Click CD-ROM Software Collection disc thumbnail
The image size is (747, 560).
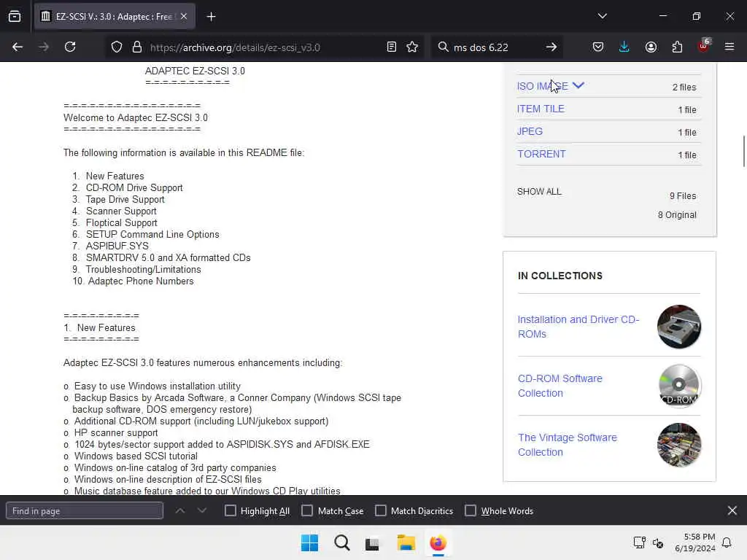click(679, 386)
